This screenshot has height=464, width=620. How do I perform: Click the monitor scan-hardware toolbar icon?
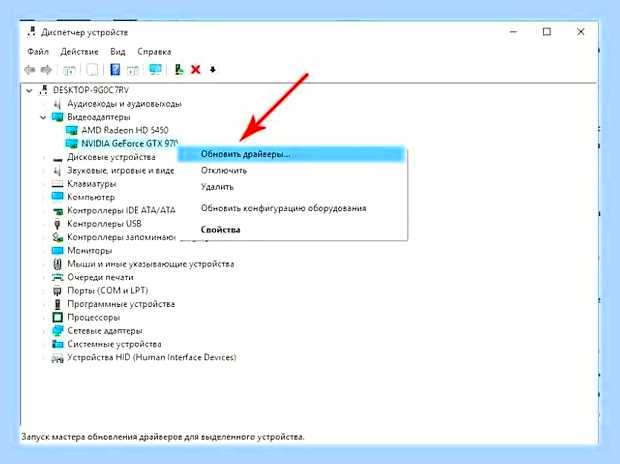click(155, 70)
